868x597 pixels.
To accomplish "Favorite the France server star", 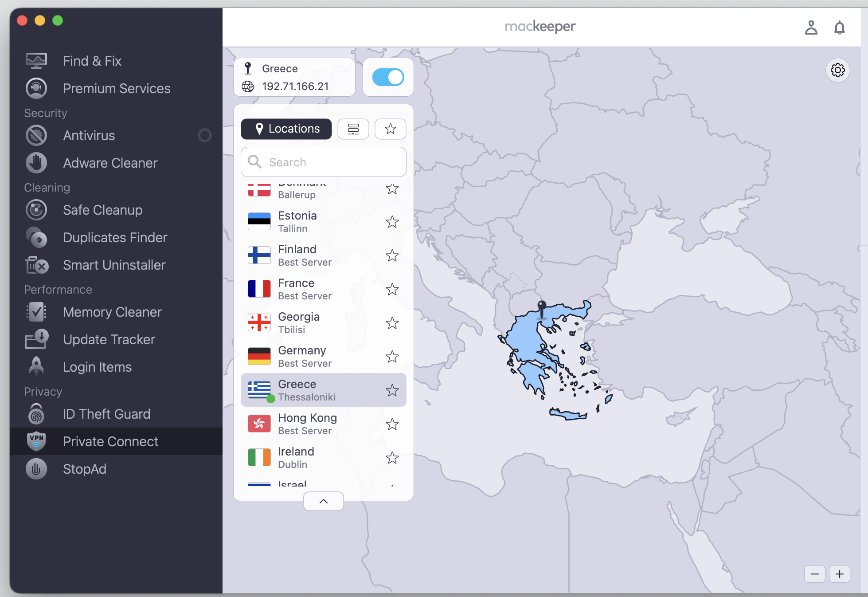I will (392, 289).
